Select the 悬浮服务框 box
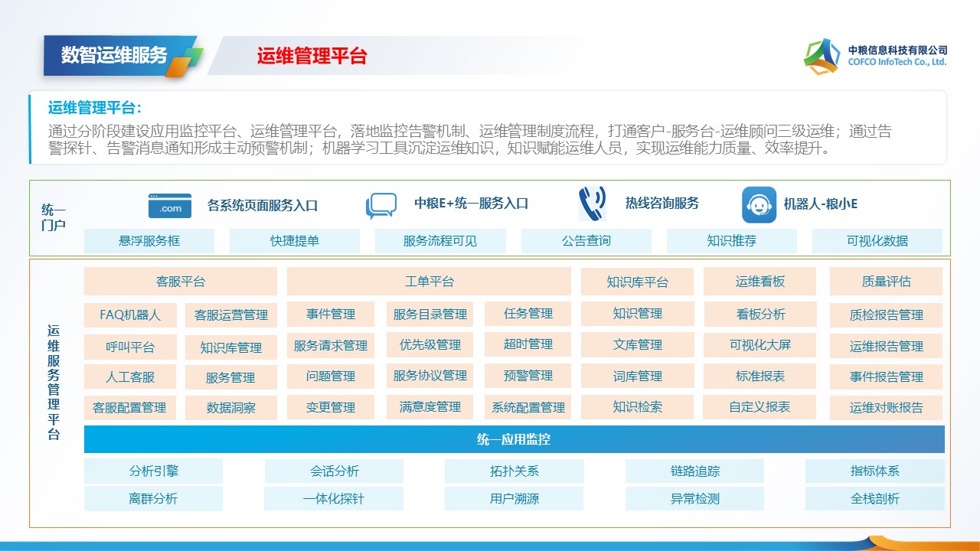The width and height of the screenshot is (980, 551). pos(149,241)
